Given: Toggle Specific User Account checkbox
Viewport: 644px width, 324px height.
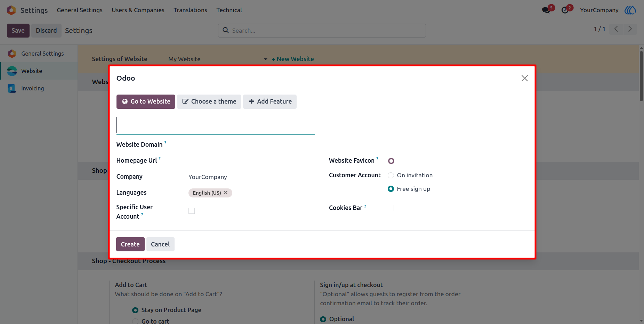Looking at the screenshot, I should click(192, 211).
